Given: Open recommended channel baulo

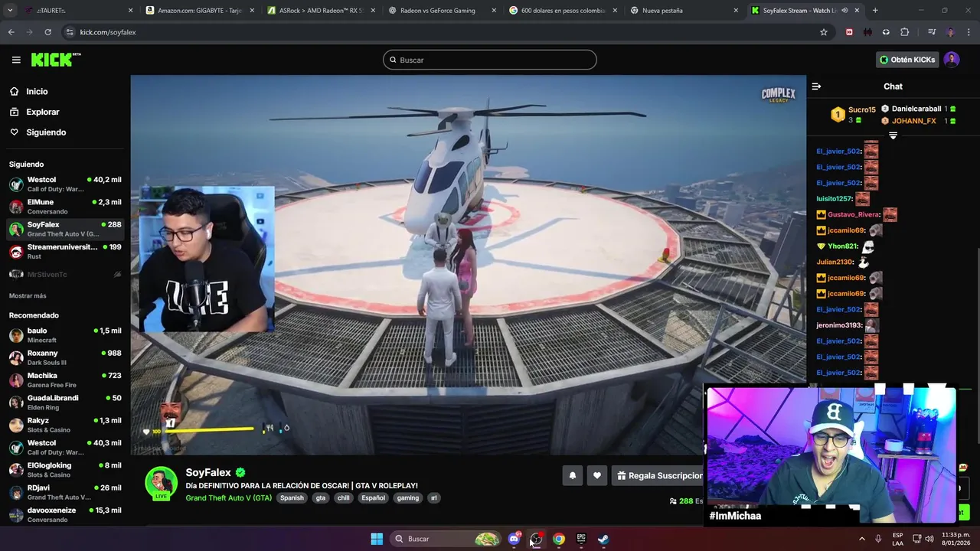Looking at the screenshot, I should [x=65, y=335].
